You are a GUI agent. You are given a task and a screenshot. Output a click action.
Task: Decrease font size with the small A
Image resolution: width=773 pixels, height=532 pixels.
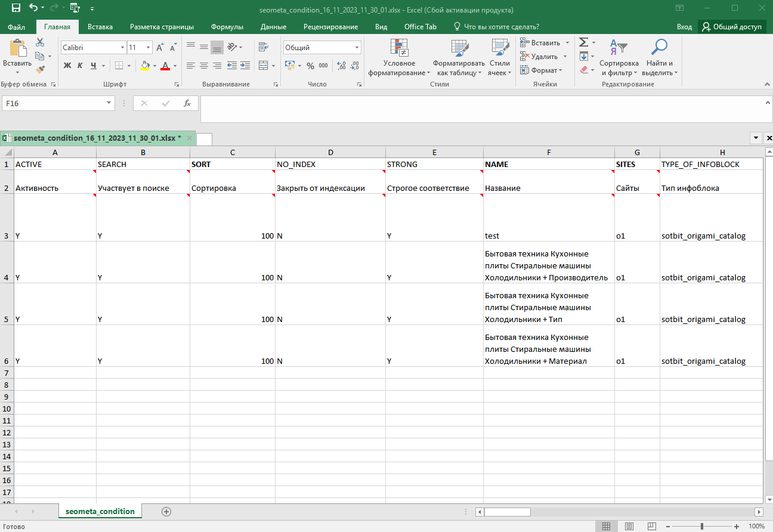click(173, 48)
